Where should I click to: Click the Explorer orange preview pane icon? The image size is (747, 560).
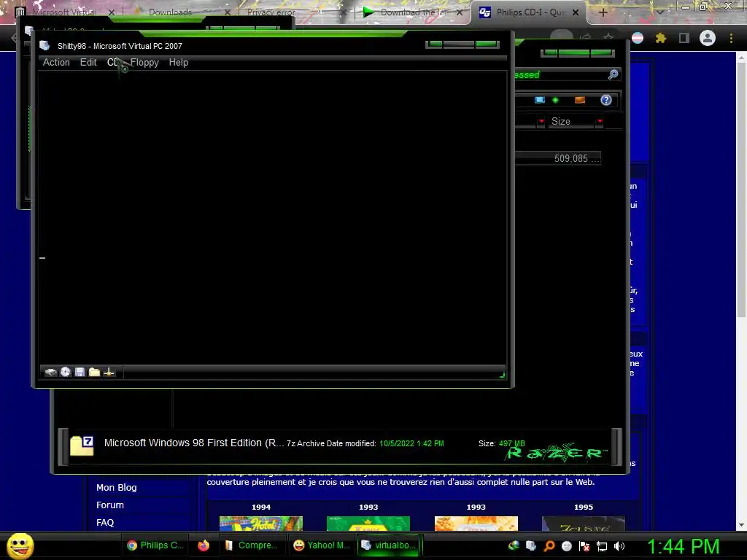tap(580, 100)
